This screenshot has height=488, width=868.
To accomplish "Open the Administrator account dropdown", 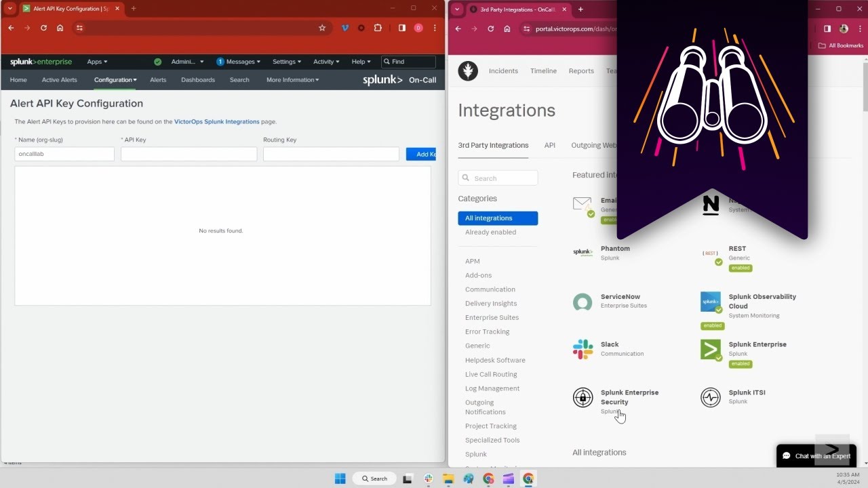I will tap(187, 62).
